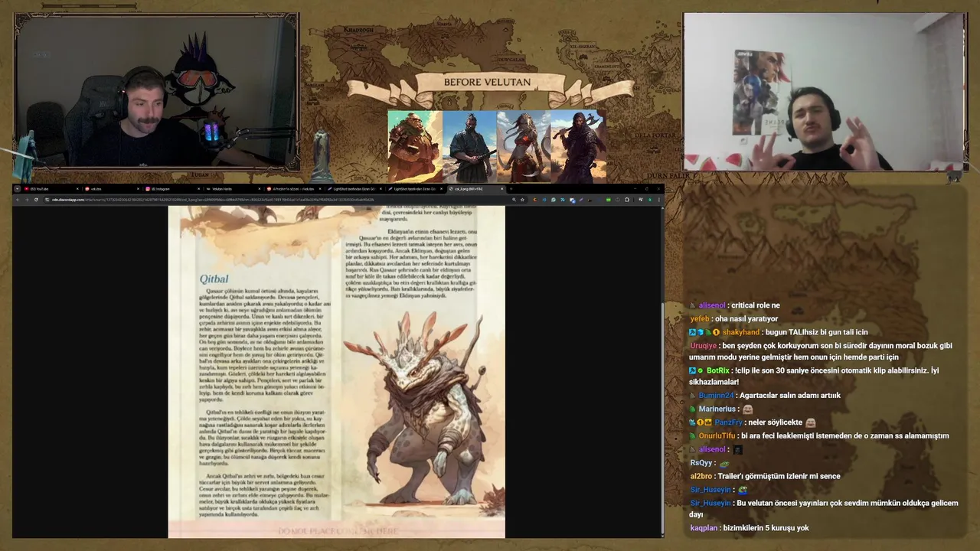Viewport: 980px width, 551px height.
Task: Open the browser extensions puzzle menu
Action: [x=627, y=200]
